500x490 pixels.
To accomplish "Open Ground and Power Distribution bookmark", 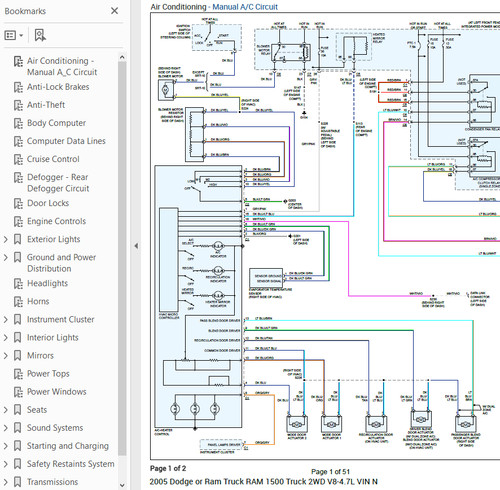I will pos(61,263).
